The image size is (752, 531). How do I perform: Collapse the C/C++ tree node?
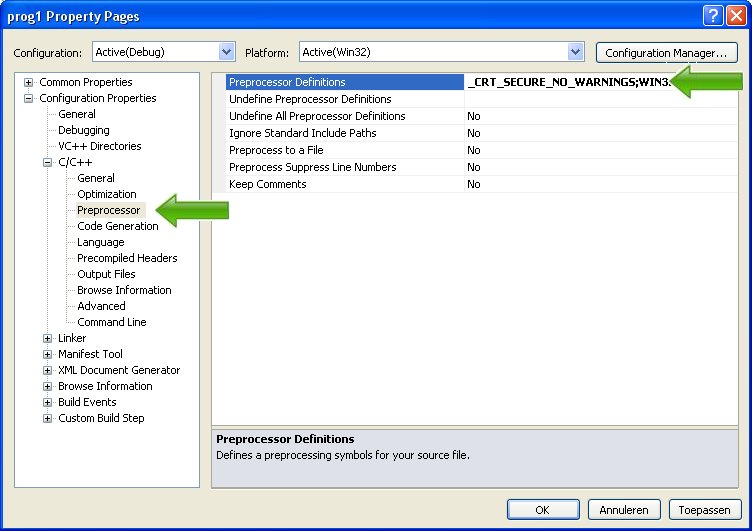[47, 162]
